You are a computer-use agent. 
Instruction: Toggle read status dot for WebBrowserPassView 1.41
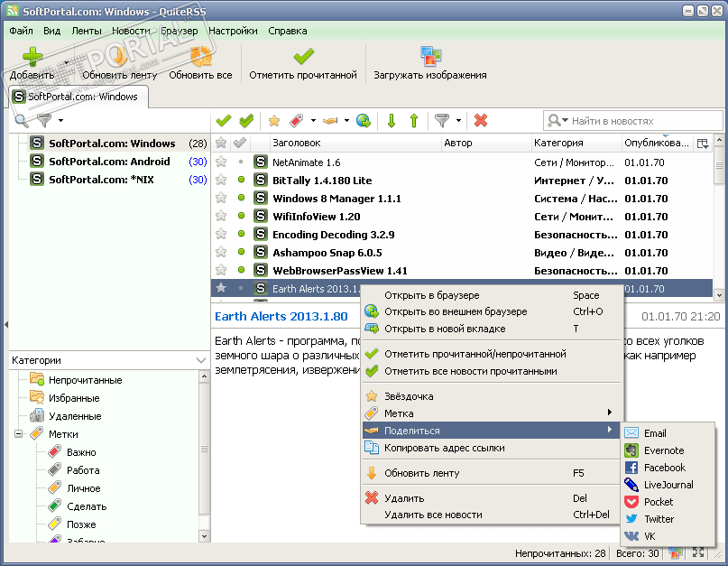(241, 270)
